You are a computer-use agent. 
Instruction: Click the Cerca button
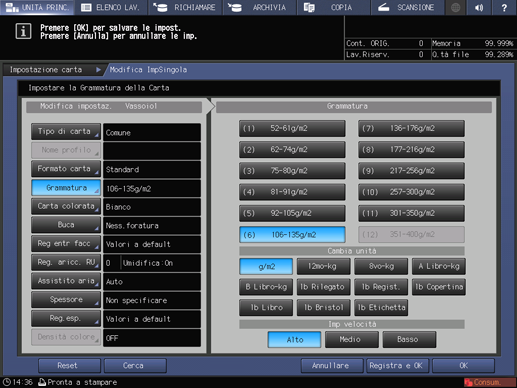click(135, 366)
